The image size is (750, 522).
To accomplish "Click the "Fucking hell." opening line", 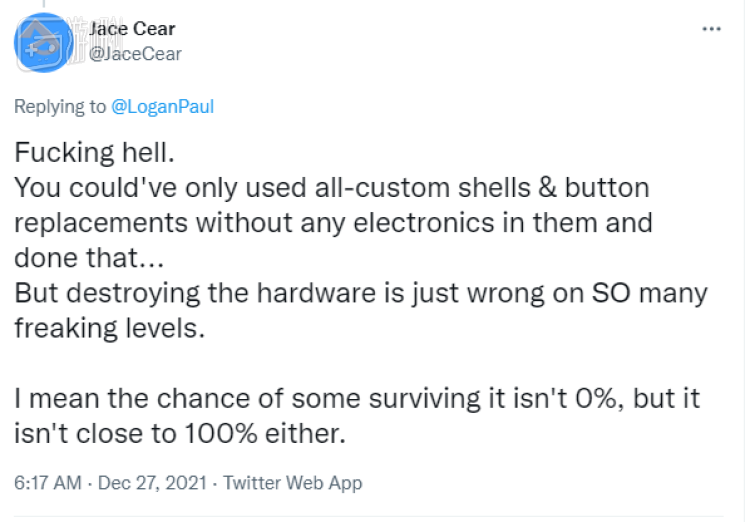I will 95,153.
